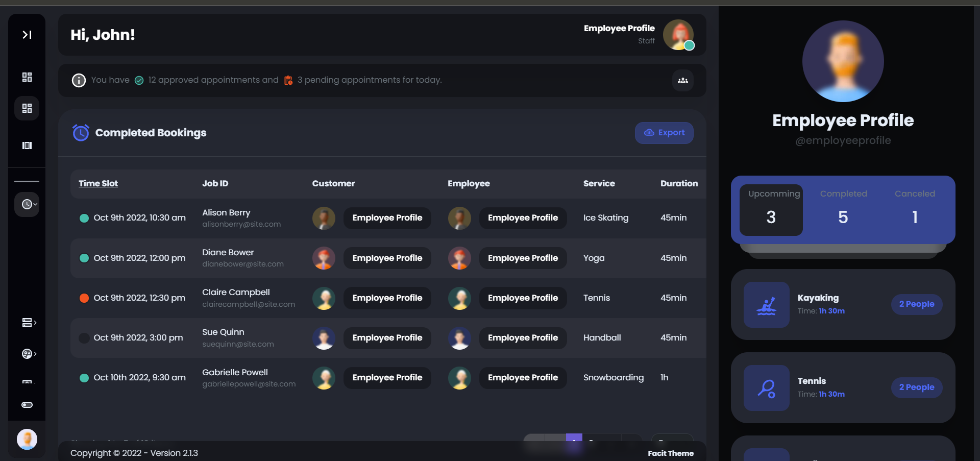The height and width of the screenshot is (461, 980).
Task: Click the sidebar expand arrow icon
Action: tap(27, 35)
